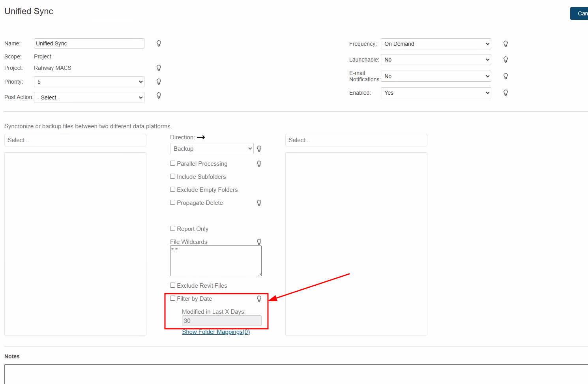Expand the Post Action select menu
Image resolution: width=588 pixels, height=384 pixels.
[x=89, y=97]
